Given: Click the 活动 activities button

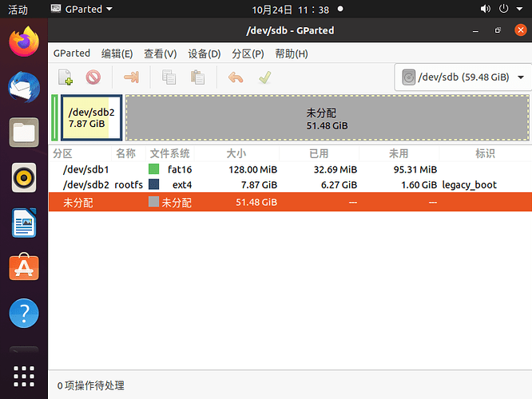Looking at the screenshot, I should [17, 10].
